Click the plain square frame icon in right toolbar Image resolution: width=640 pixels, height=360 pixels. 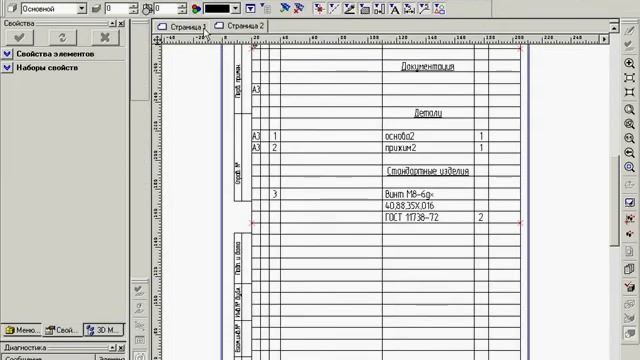point(629,92)
